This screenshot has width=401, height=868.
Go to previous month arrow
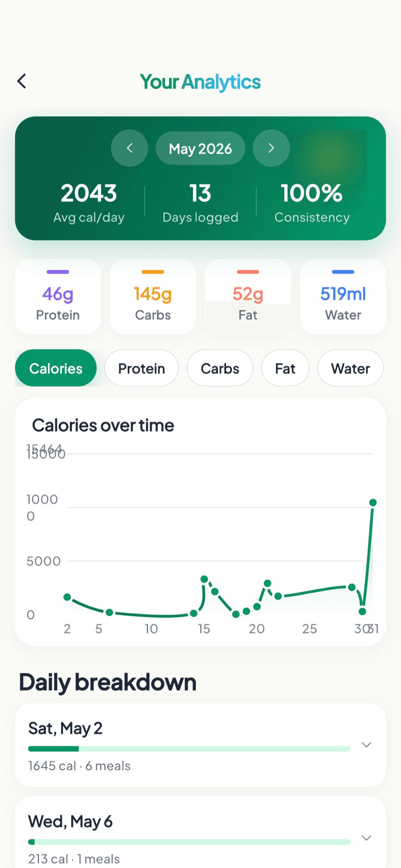[130, 148]
